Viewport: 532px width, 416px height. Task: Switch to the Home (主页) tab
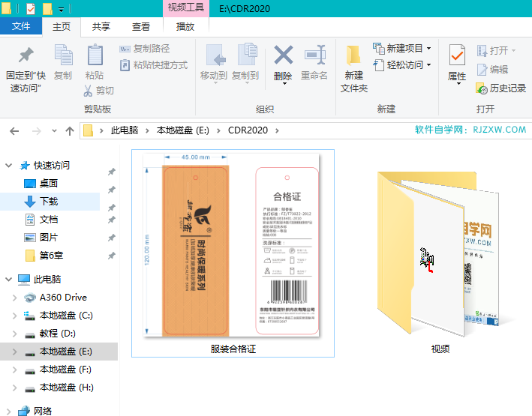[x=61, y=26]
